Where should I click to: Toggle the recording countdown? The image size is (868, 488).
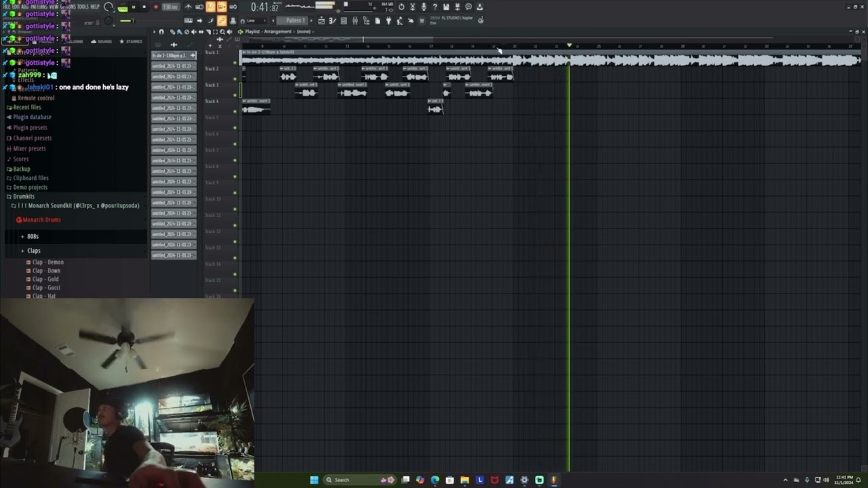tap(211, 7)
